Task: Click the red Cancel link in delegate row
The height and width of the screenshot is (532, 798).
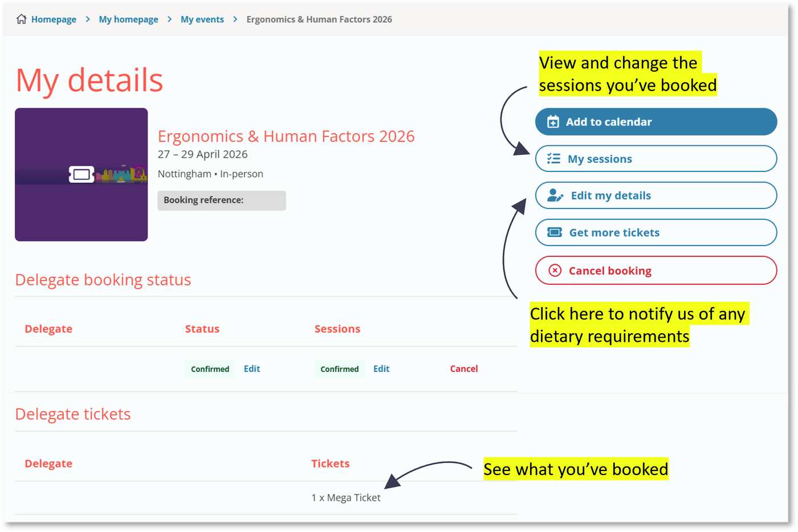Action: tap(463, 369)
